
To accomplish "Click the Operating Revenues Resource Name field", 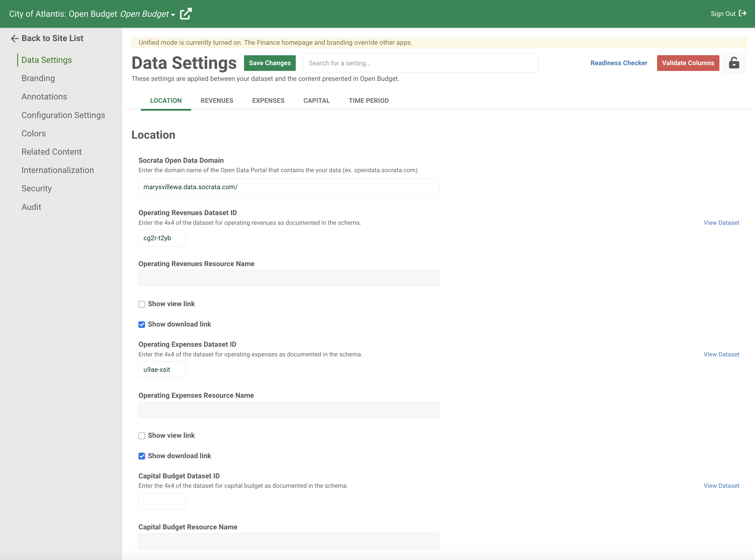I will (288, 278).
